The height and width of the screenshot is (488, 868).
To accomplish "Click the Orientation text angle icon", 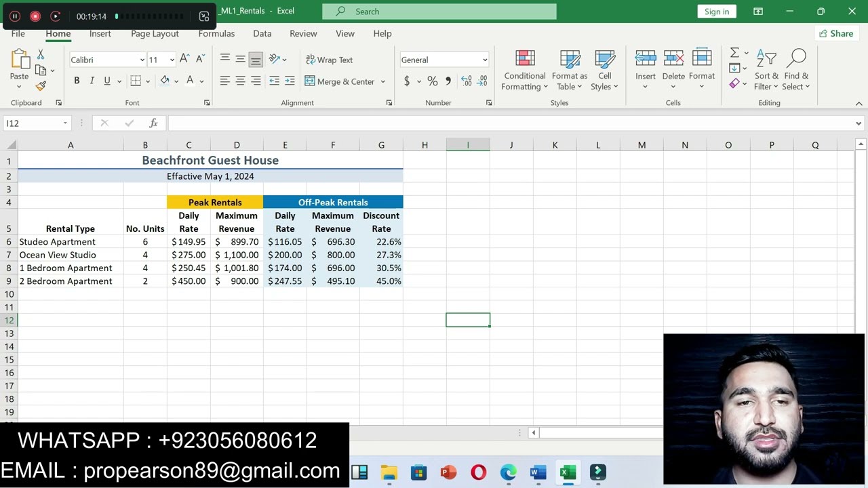I will [x=274, y=60].
